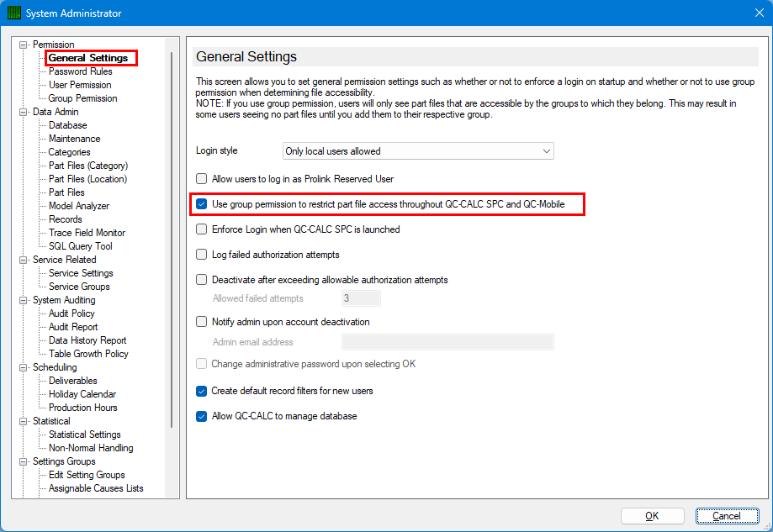Open Audit Policy

(71, 313)
